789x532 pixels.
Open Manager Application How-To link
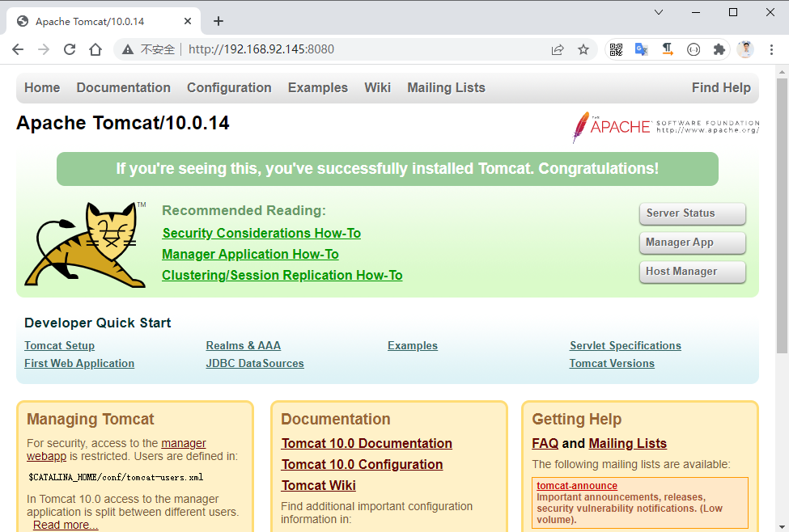coord(250,255)
